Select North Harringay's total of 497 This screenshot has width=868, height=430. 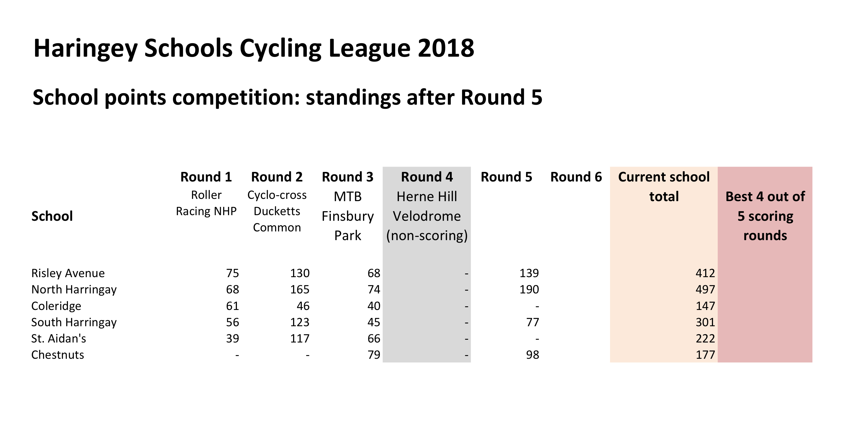pos(705,289)
